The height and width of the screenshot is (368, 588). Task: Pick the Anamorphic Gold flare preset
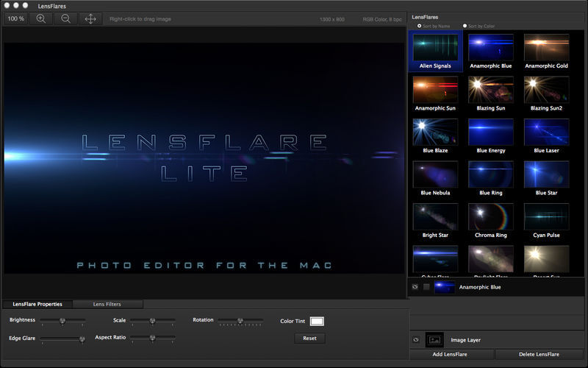point(546,48)
